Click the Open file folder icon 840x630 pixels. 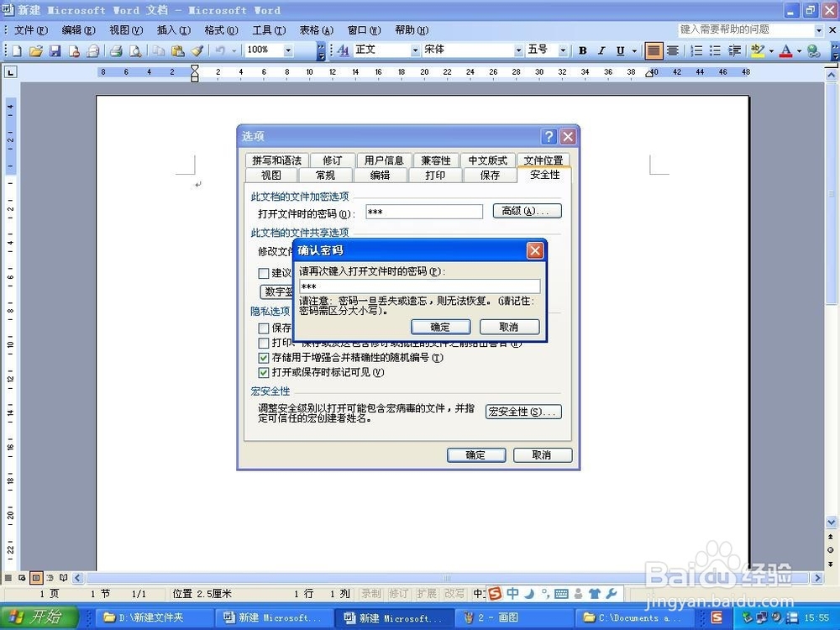[x=36, y=51]
